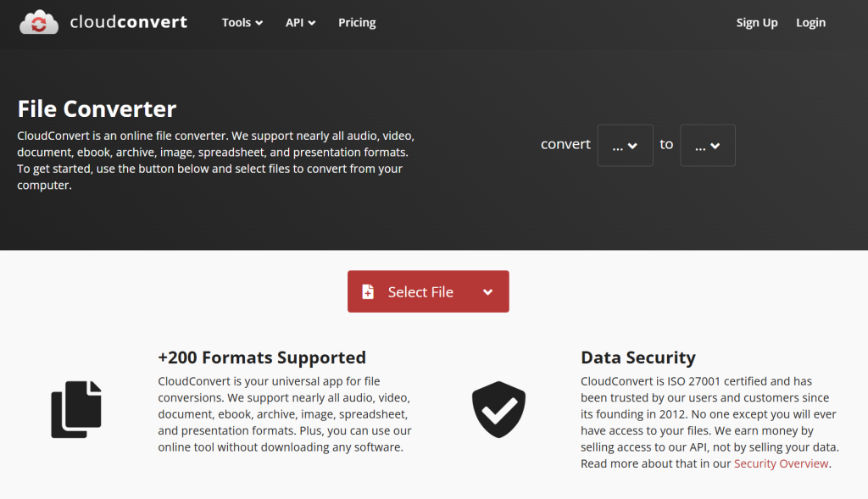
Task: Expand the target format dropdown after 'to'
Action: [707, 146]
